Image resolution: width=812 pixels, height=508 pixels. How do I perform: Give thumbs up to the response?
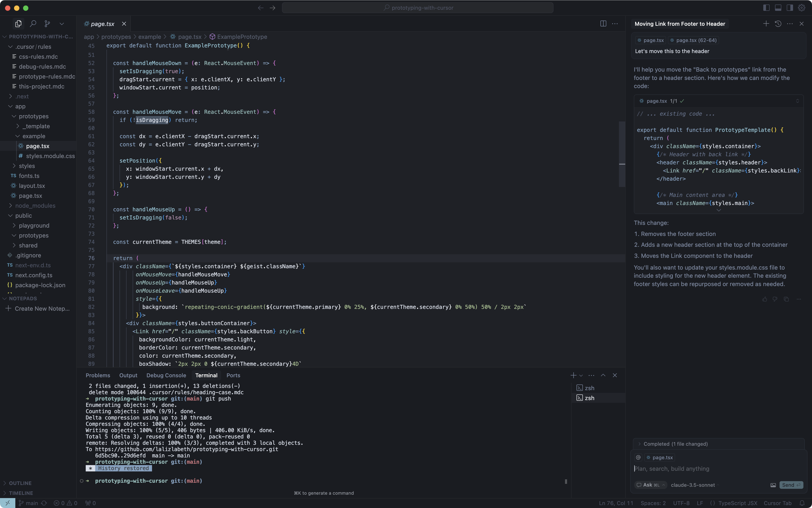coord(765,299)
